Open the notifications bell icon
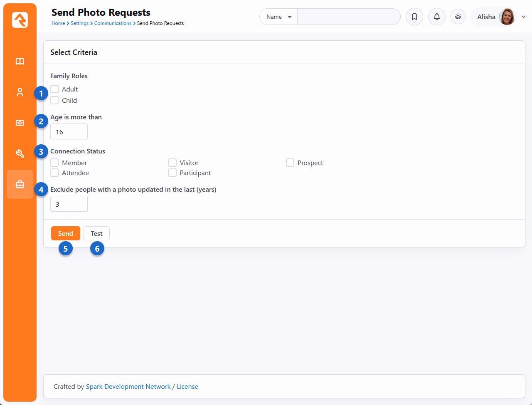This screenshot has height=405, width=532. [437, 17]
